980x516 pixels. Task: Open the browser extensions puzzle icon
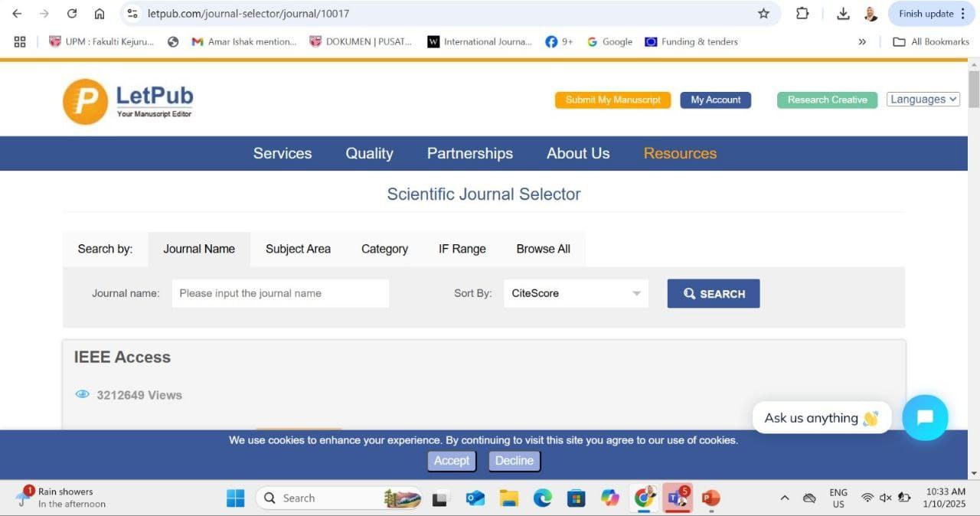[802, 14]
